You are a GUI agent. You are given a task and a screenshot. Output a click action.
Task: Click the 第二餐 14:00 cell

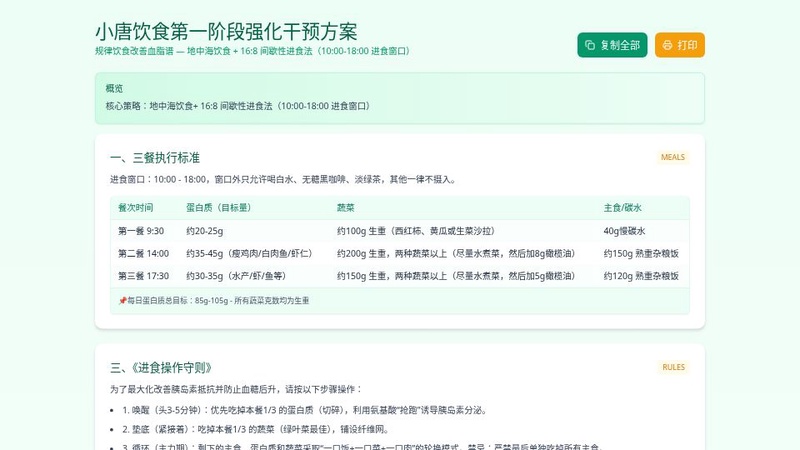click(143, 254)
